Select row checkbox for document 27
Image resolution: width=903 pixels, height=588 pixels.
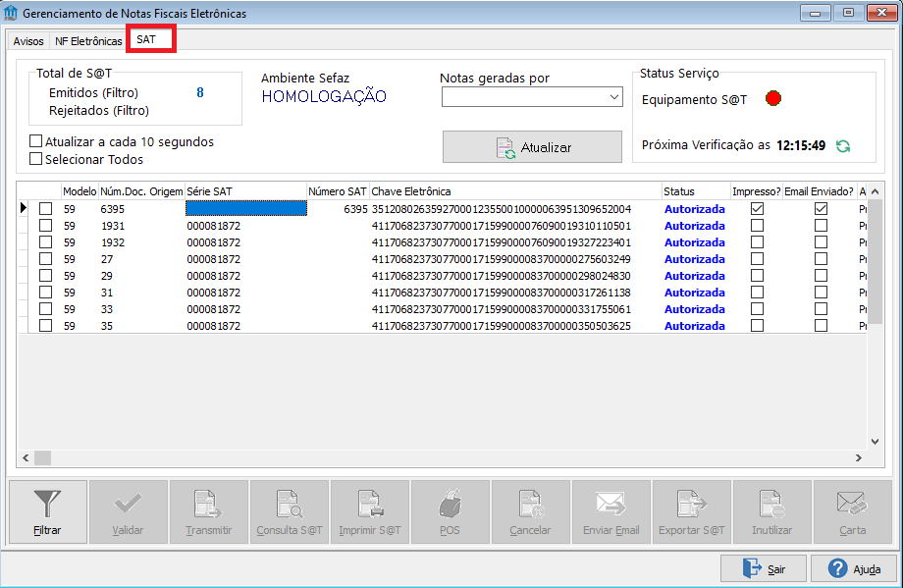[45, 258]
